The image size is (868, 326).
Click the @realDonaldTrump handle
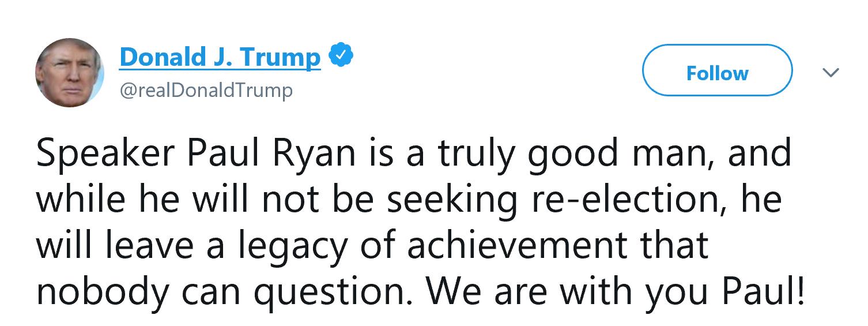pos(206,90)
